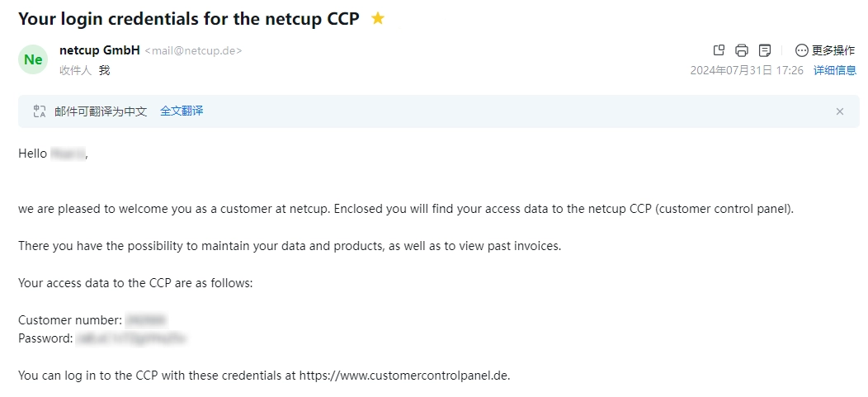The image size is (868, 397).
Task: Open the 更多操作 more actions menu
Action: pyautogui.click(x=833, y=50)
